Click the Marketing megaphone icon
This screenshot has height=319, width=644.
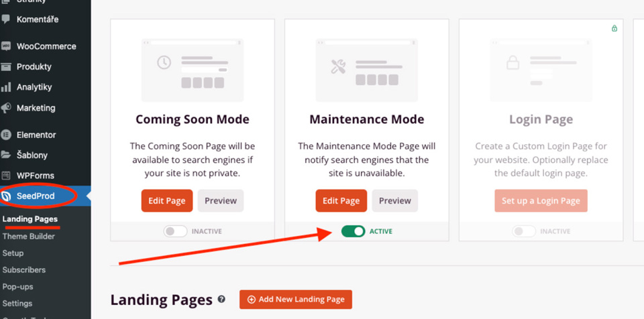[6, 108]
